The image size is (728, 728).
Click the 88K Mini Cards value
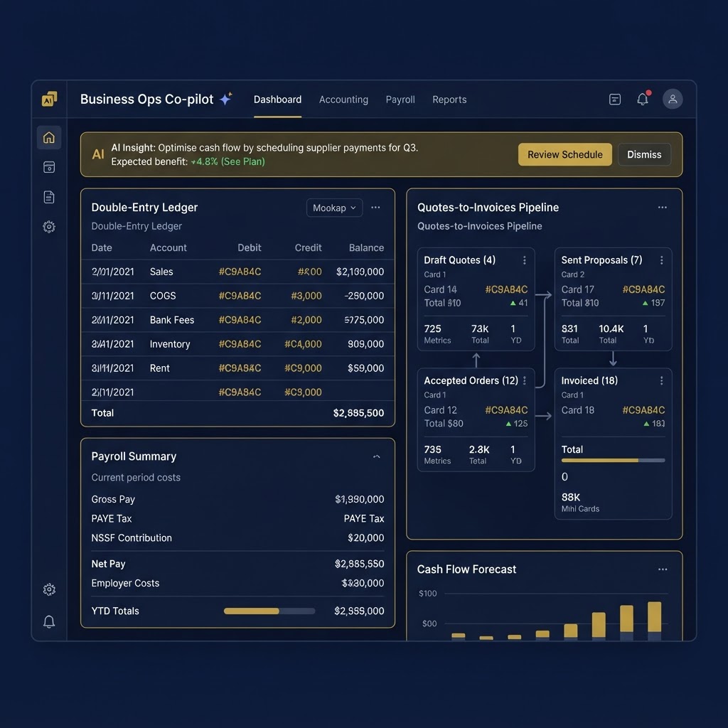(x=571, y=497)
